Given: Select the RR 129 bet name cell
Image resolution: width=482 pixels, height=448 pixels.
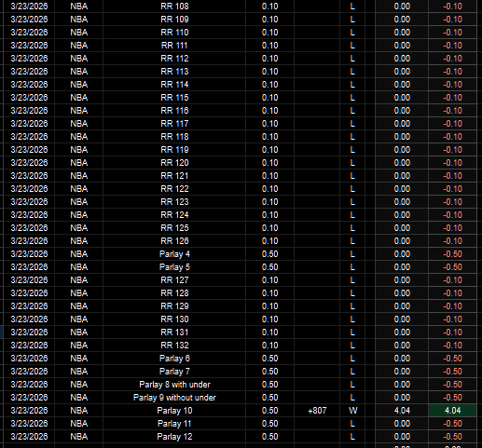Looking at the screenshot, I should tap(174, 306).
